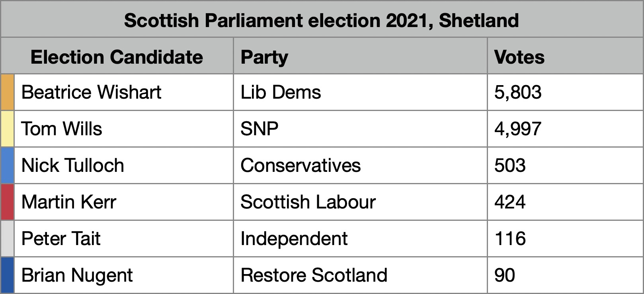Click the red Scottish Labour color swatch
The image size is (644, 294).
point(8,202)
